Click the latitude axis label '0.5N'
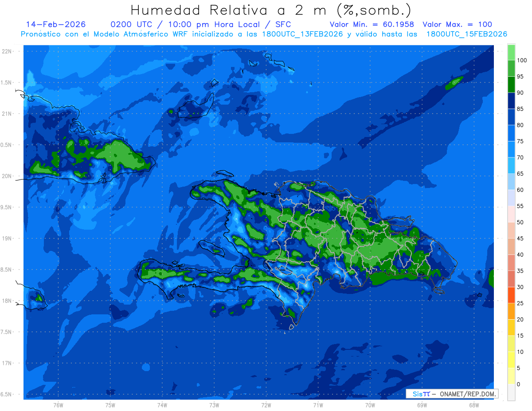The height and width of the screenshot is (411, 532). click(x=7, y=145)
